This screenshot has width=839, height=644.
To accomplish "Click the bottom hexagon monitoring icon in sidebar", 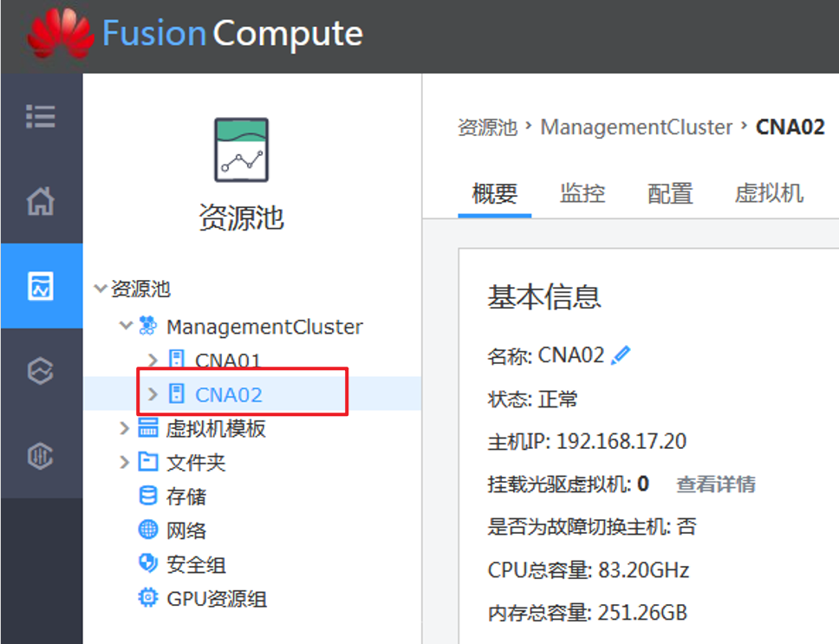I will [42, 455].
